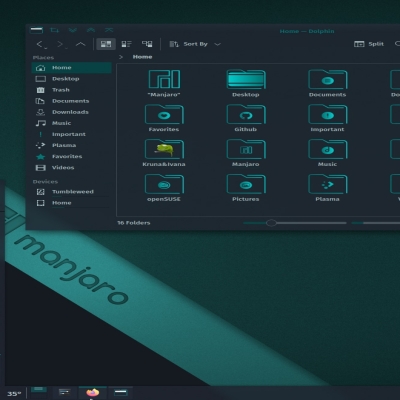400x400 pixels.
Task: Select the Desktop folder icon in the file view
Action: click(246, 79)
